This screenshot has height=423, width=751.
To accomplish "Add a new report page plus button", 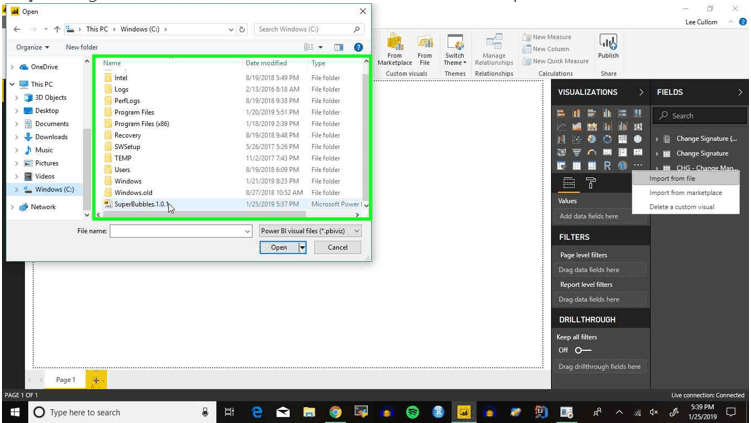I will coord(96,380).
